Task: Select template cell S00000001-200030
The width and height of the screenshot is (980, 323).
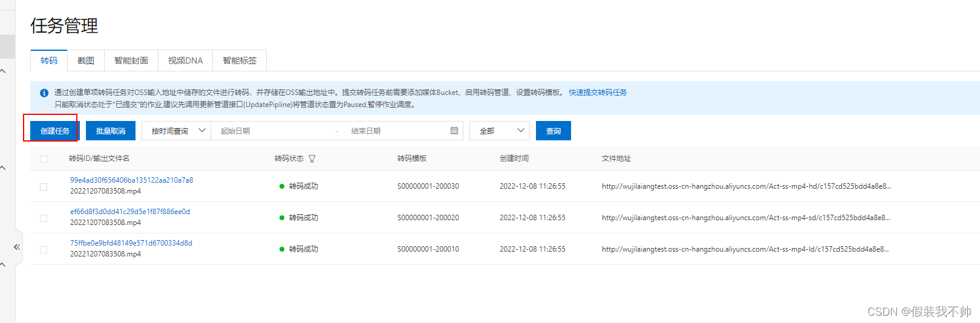Action: pyautogui.click(x=428, y=186)
